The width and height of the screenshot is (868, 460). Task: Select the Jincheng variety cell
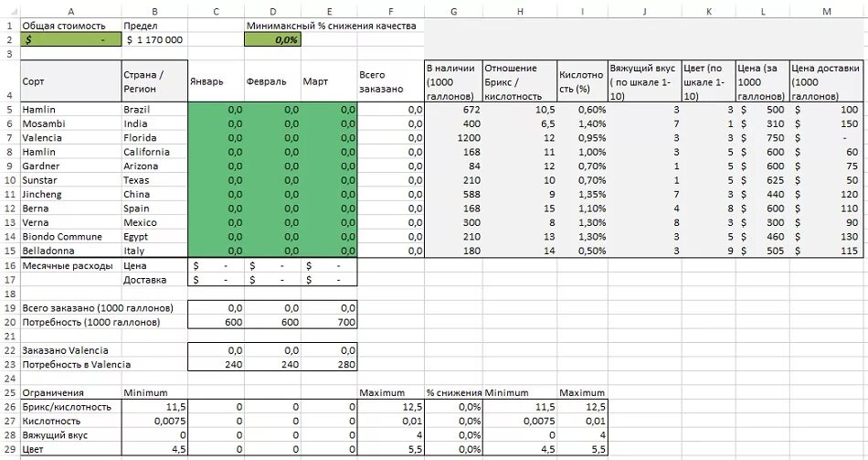71,194
